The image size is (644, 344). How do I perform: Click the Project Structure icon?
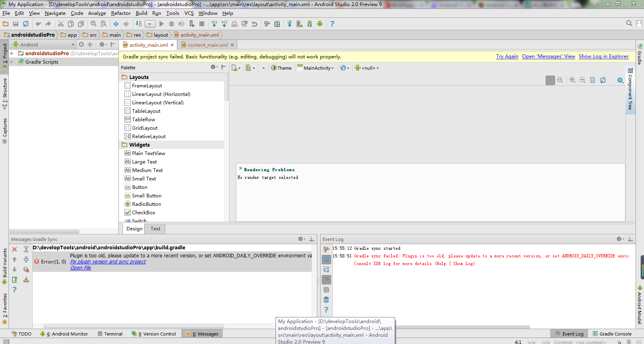[277, 24]
